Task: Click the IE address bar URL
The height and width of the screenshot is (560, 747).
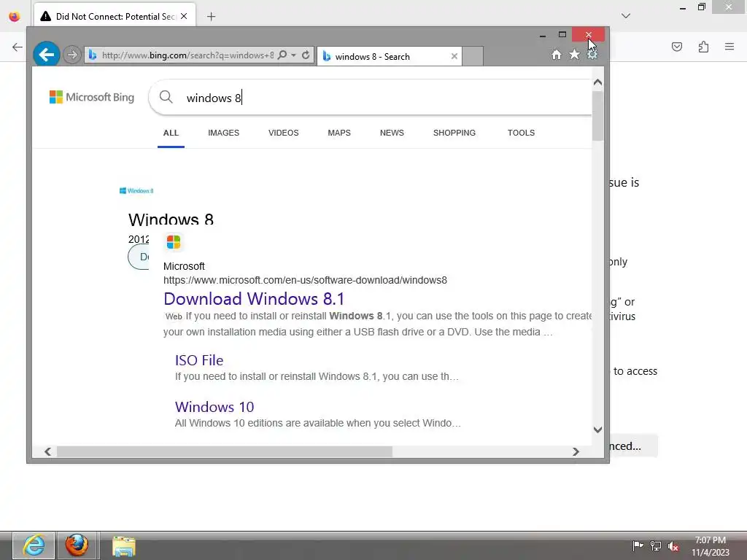Action: click(x=187, y=55)
